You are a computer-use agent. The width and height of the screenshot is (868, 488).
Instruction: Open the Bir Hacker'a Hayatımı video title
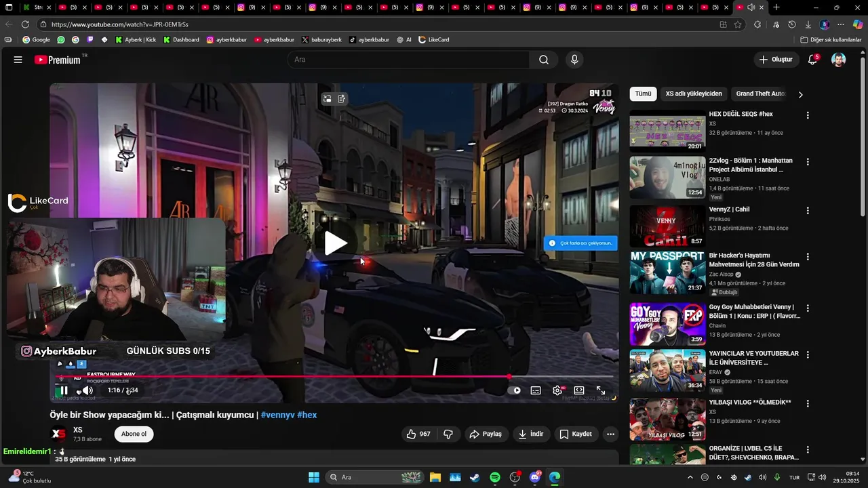(x=754, y=260)
